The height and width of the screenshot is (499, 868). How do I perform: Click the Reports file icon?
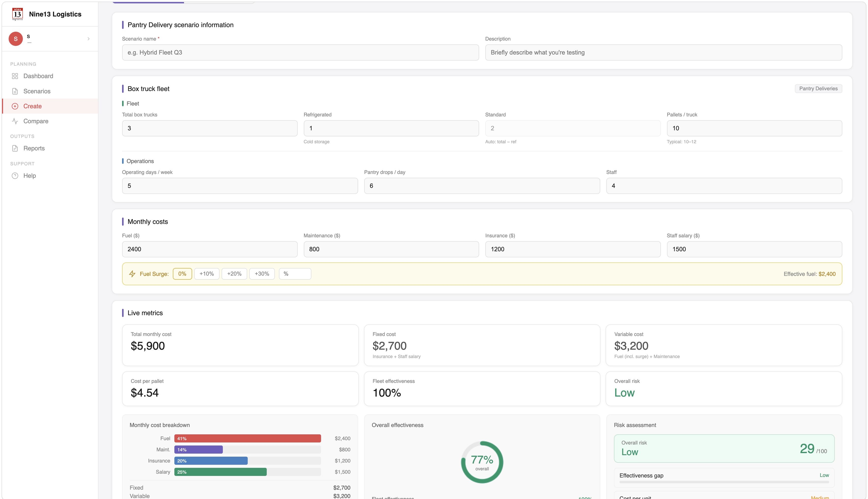15,148
